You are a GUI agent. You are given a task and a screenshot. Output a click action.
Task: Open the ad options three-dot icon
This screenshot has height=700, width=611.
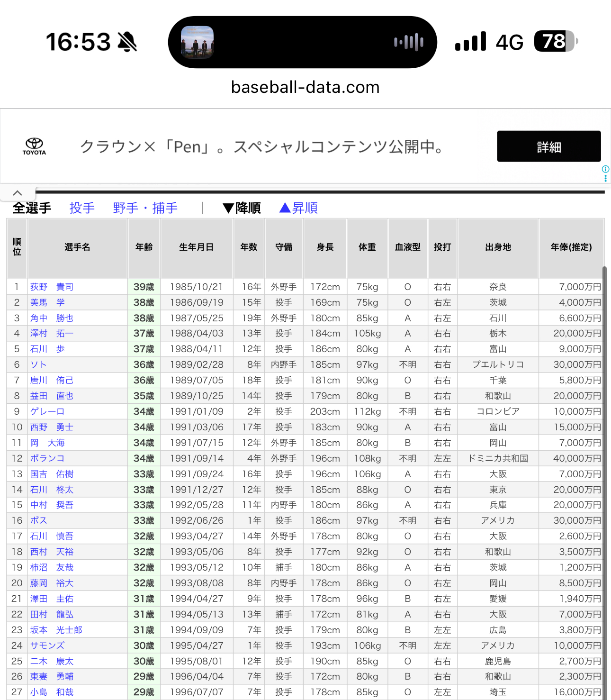click(x=605, y=178)
